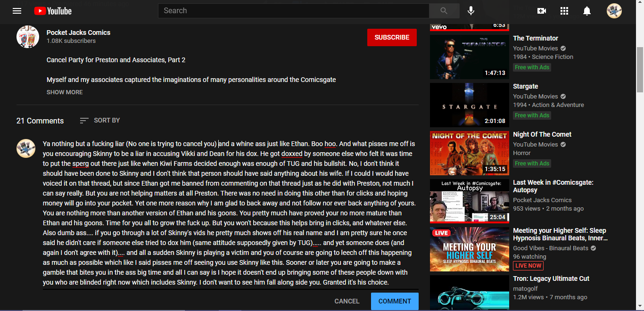Click 1.2M views • 7 months ago text
The height and width of the screenshot is (311, 644).
550,297
